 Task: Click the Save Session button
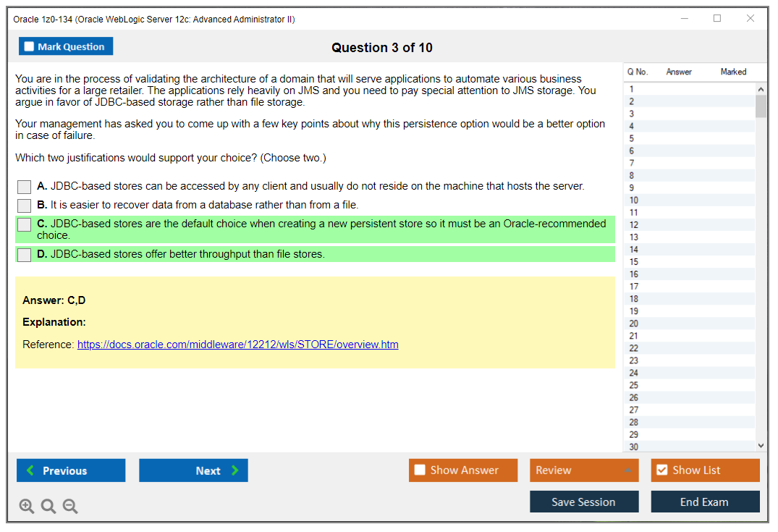(584, 502)
